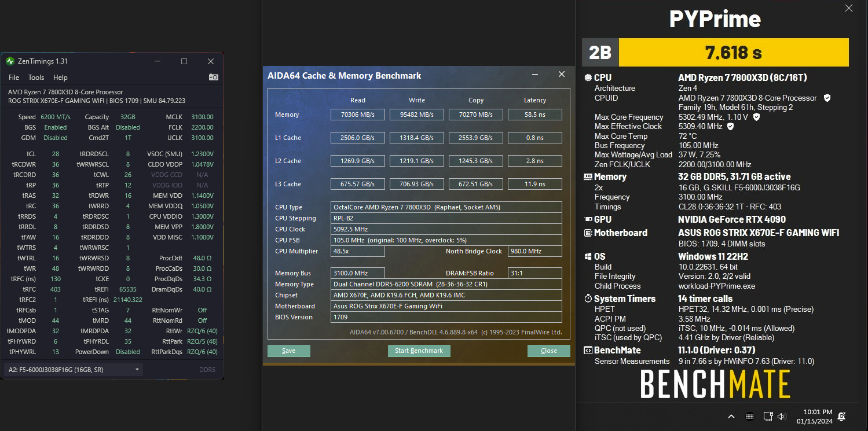Open the volume control in tray
868x431 pixels.
[782, 417]
